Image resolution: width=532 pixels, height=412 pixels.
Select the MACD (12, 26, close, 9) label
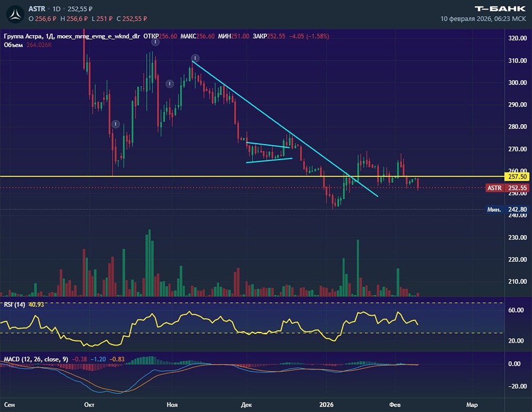(x=36, y=359)
